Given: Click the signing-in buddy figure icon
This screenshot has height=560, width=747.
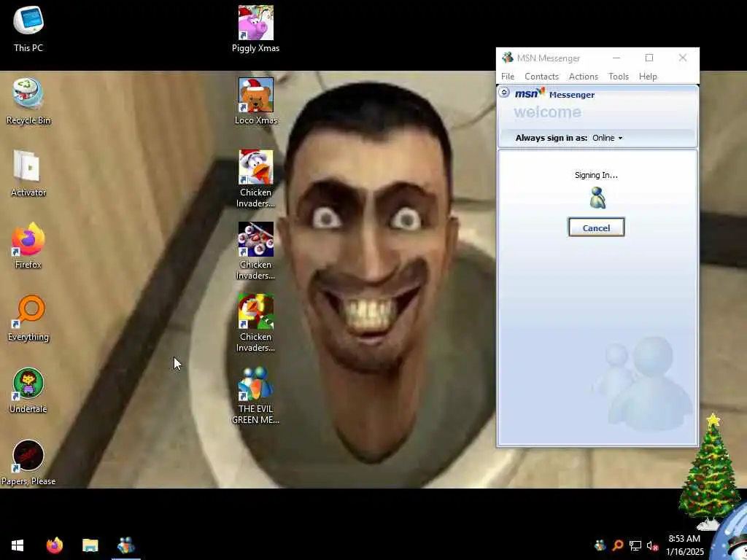Looking at the screenshot, I should tap(597, 198).
